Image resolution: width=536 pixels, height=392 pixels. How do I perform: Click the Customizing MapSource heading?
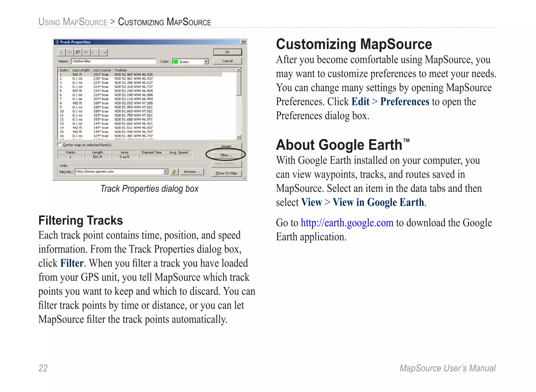tap(354, 44)
